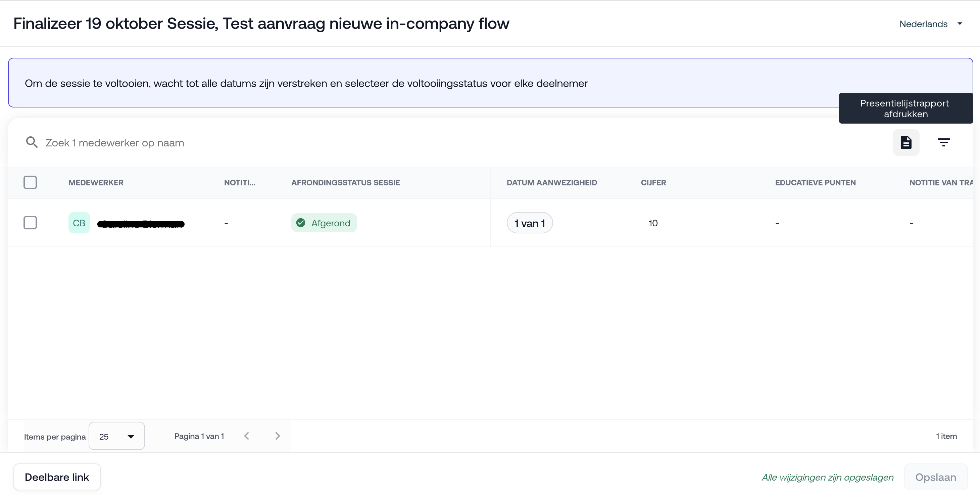Print the attendance report via document icon
The height and width of the screenshot is (495, 980).
[906, 142]
